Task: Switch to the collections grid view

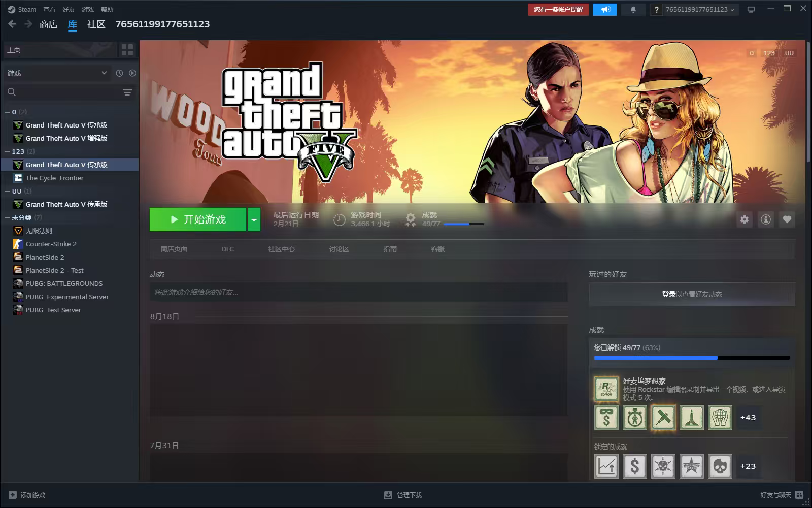Action: click(x=127, y=49)
